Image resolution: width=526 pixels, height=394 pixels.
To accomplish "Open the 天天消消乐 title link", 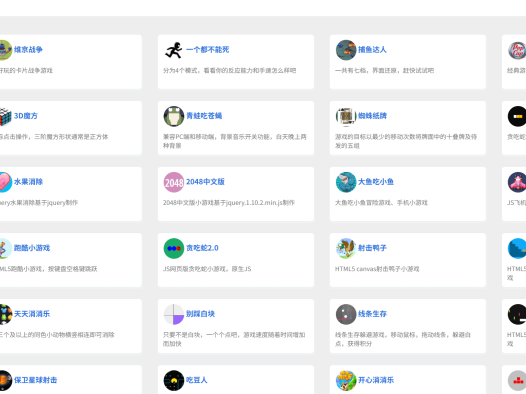I will pos(32,314).
